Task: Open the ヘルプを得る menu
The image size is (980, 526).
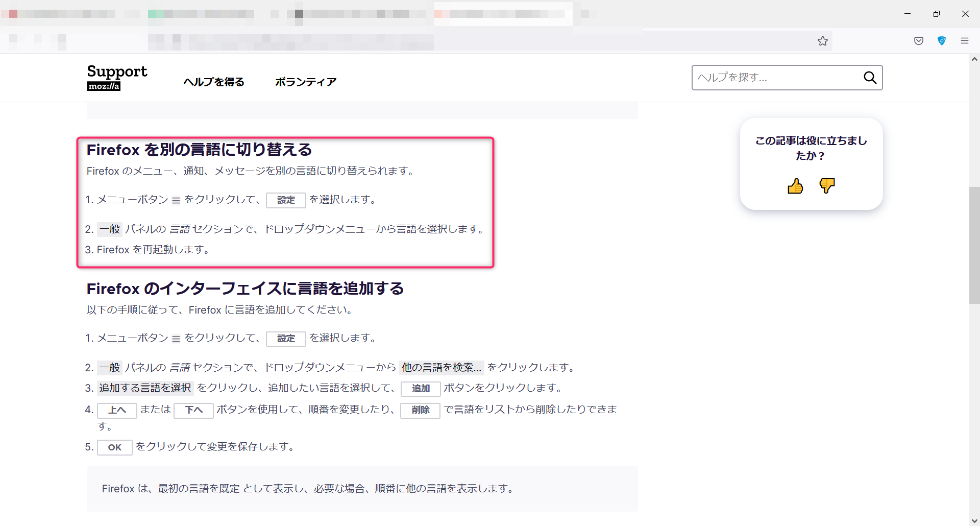Action: click(214, 82)
